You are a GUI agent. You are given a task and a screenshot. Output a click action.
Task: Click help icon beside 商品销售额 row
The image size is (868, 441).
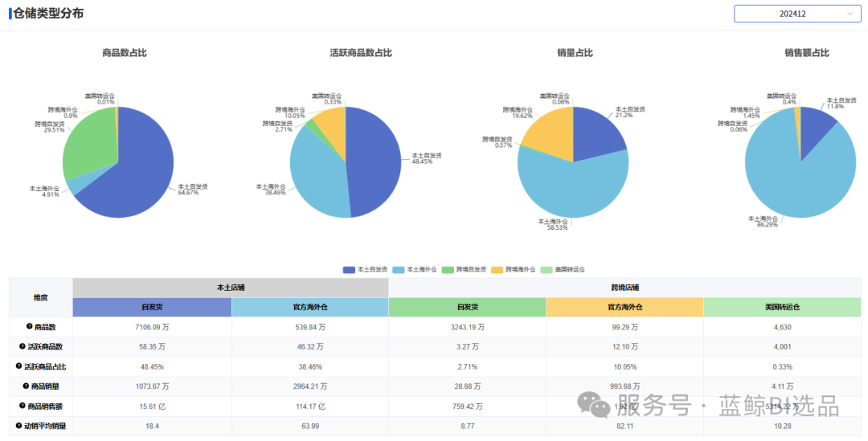coord(22,406)
